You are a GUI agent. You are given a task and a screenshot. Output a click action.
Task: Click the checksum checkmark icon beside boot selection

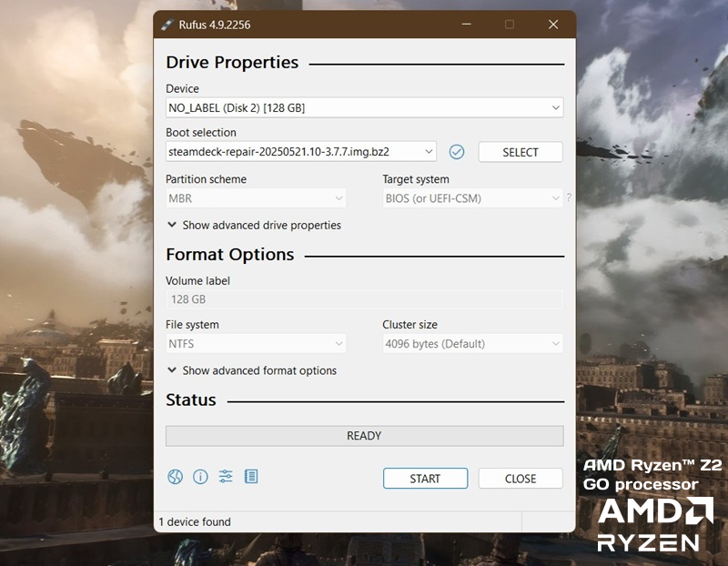(457, 152)
